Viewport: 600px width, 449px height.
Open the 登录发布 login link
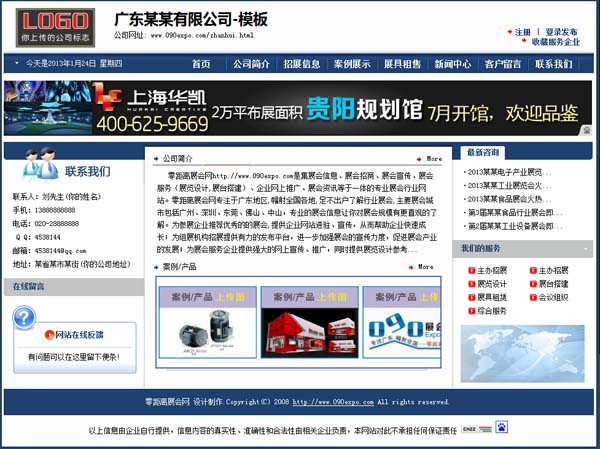(x=561, y=32)
